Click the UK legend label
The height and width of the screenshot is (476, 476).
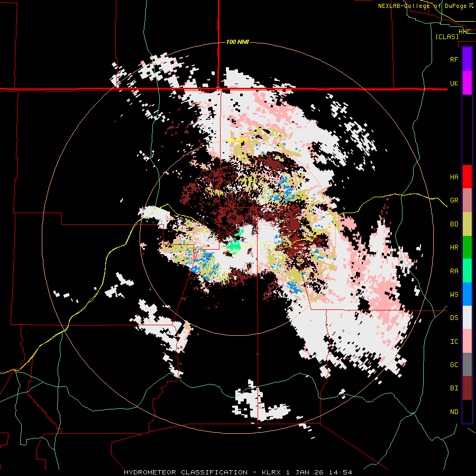(x=454, y=83)
